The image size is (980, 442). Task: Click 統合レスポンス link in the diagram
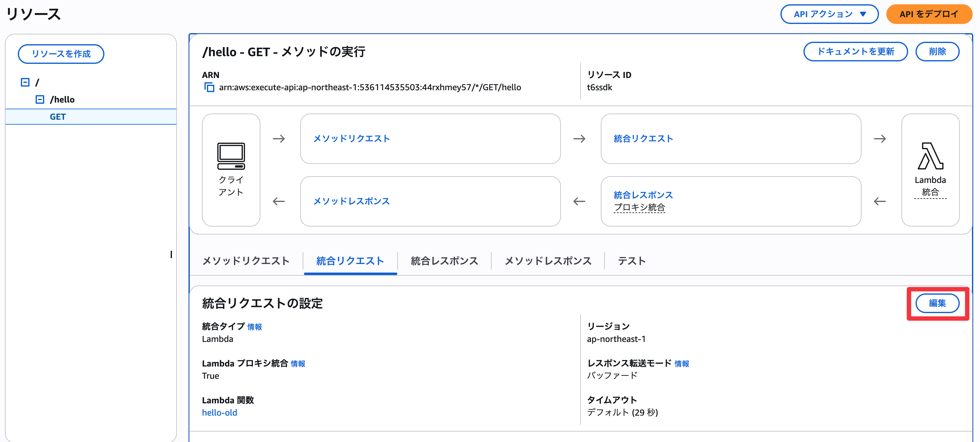point(643,195)
